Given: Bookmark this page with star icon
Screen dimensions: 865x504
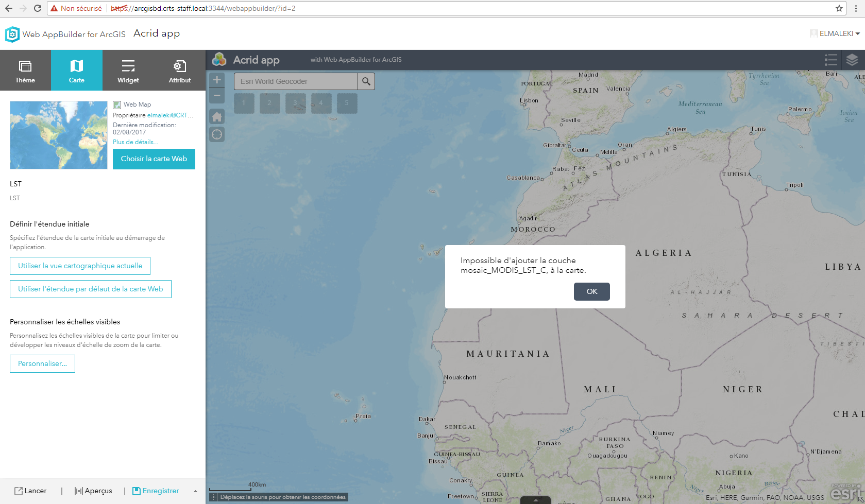Looking at the screenshot, I should (839, 8).
